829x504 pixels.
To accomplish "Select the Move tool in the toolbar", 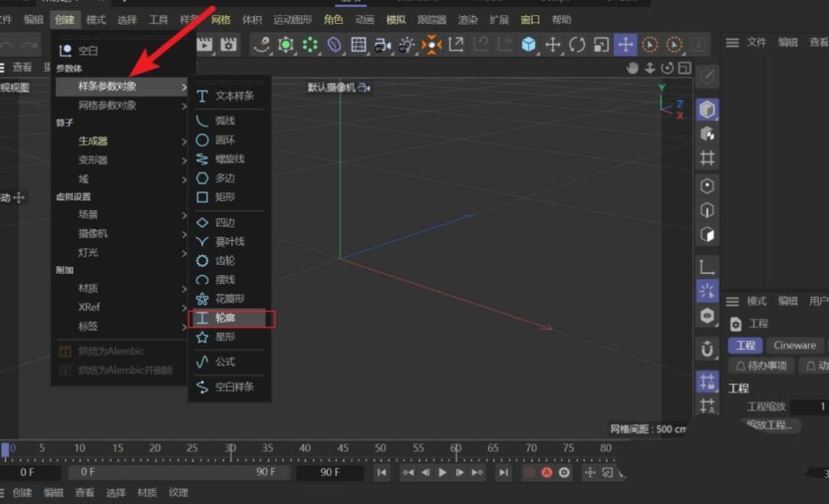I will pyautogui.click(x=626, y=44).
